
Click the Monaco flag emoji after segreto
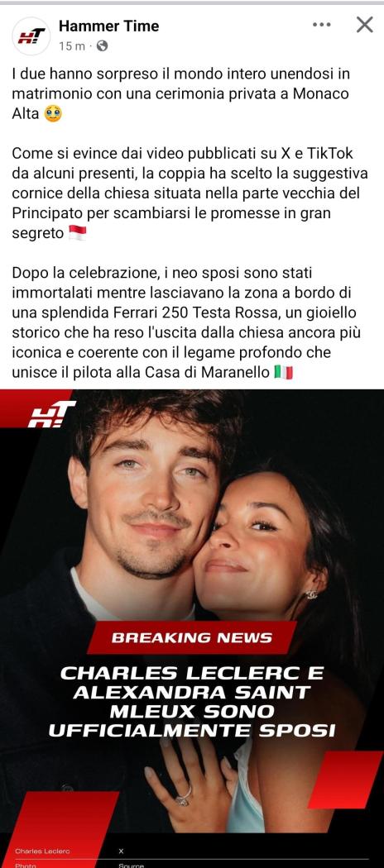[78, 233]
